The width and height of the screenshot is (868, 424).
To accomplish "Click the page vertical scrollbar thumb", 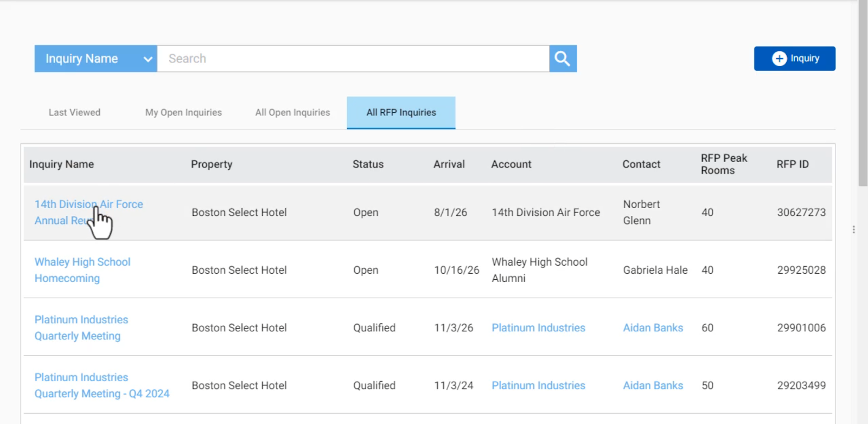I will tap(863, 93).
